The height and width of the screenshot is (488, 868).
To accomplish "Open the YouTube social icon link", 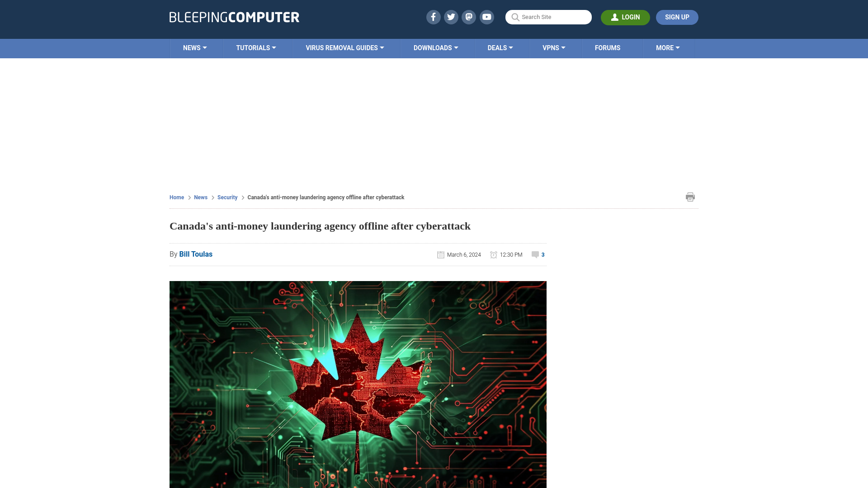I will (487, 17).
